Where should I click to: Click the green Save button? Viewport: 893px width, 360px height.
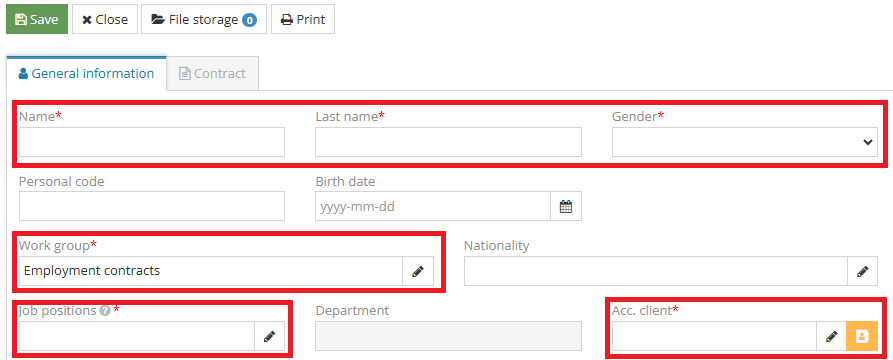(x=37, y=19)
